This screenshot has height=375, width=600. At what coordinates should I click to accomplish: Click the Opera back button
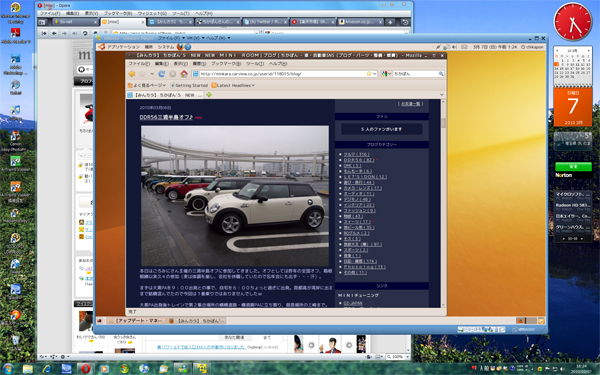pos(54,34)
